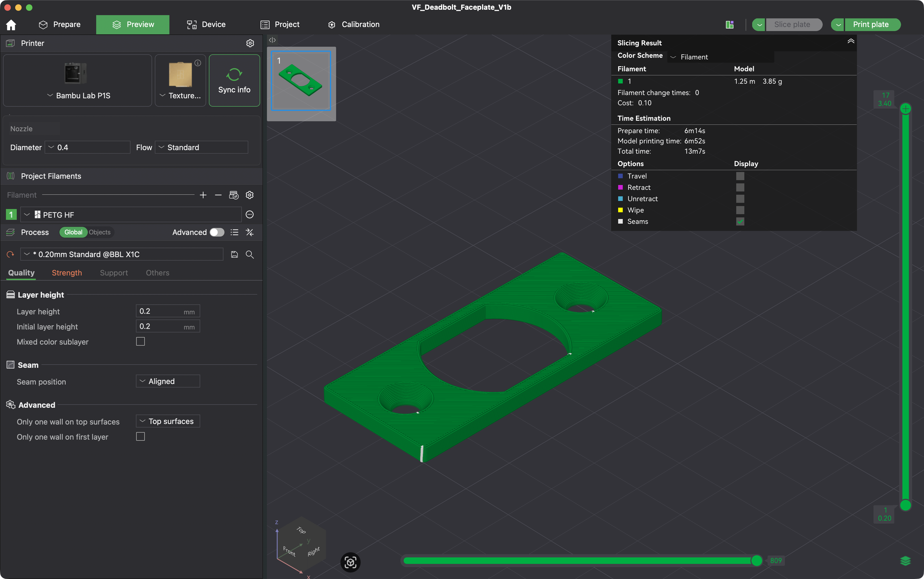The width and height of the screenshot is (924, 579).
Task: Click the horizontal move slider handle
Action: (756, 561)
